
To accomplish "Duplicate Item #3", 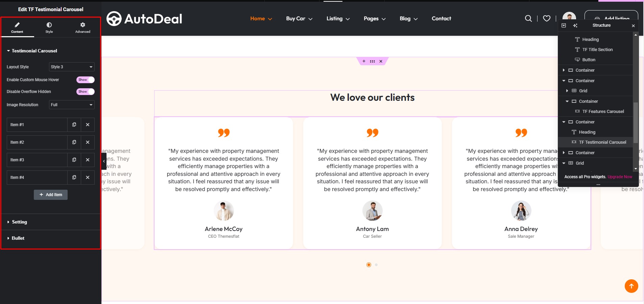I will click(74, 160).
